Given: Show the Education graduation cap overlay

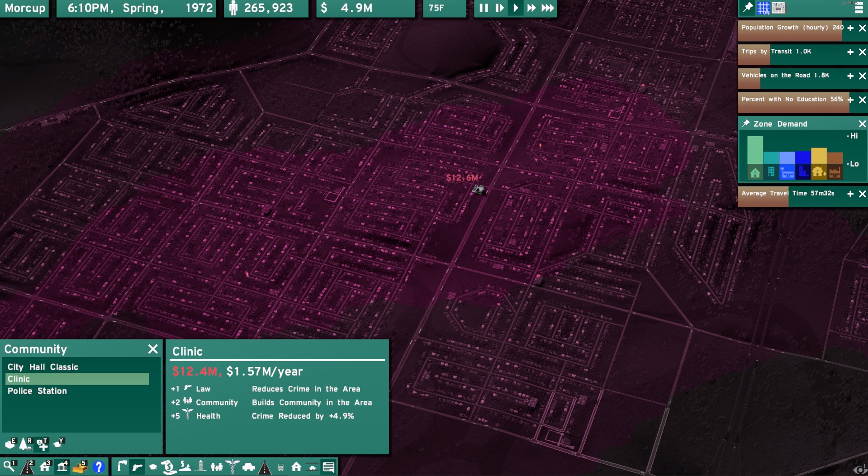Looking at the screenshot, I should coord(153,466).
